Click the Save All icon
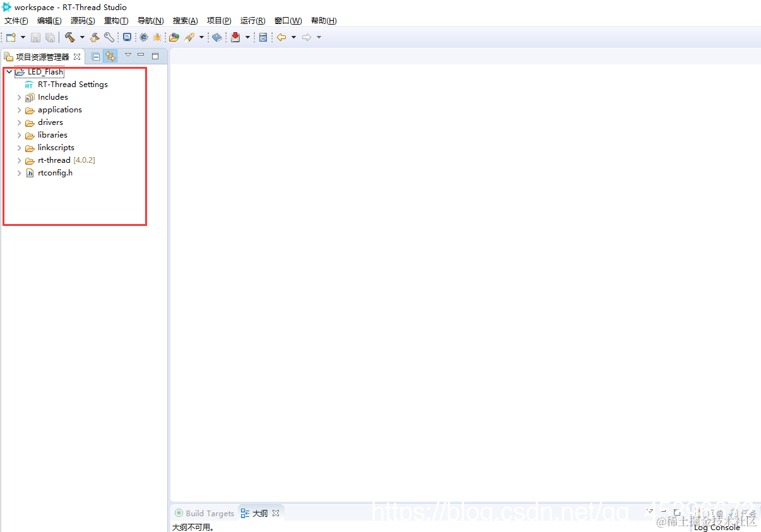The image size is (761, 532). [50, 38]
